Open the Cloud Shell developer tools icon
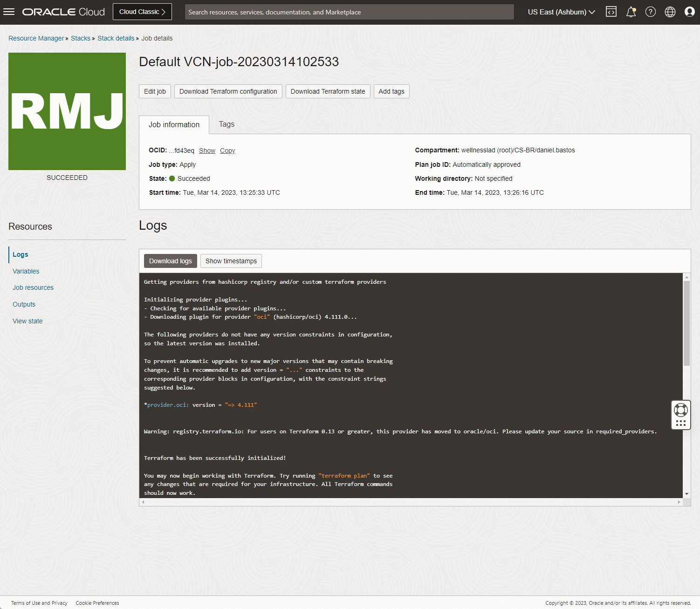The image size is (700, 609). point(611,12)
